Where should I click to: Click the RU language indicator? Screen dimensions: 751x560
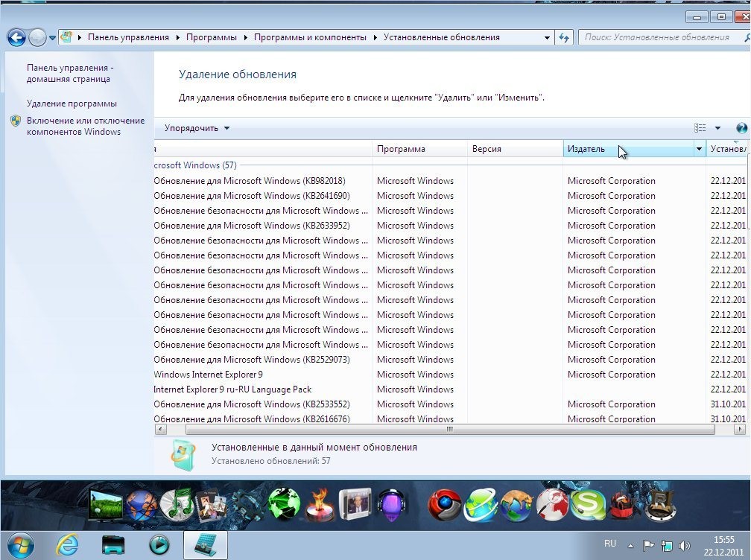point(610,544)
